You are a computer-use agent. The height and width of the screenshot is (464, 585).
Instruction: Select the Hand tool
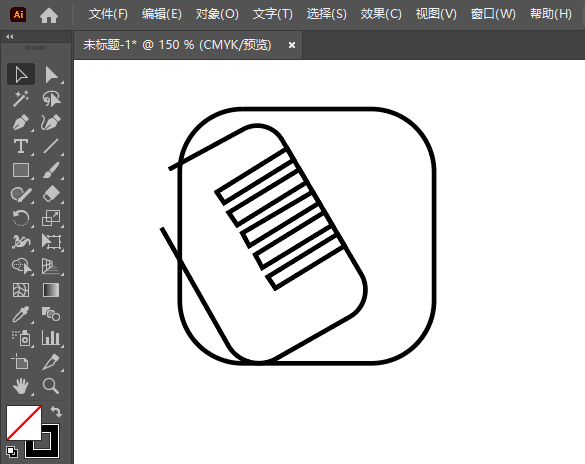pos(21,386)
